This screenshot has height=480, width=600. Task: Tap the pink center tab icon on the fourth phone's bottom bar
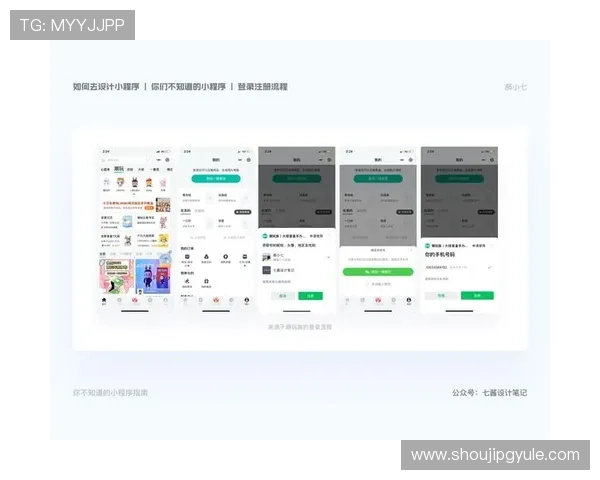tap(378, 300)
